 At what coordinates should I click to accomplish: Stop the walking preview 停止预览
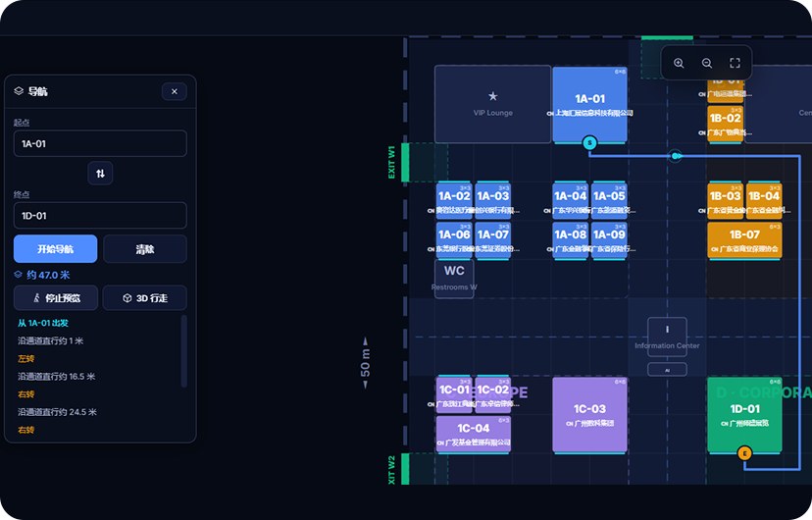(x=56, y=298)
